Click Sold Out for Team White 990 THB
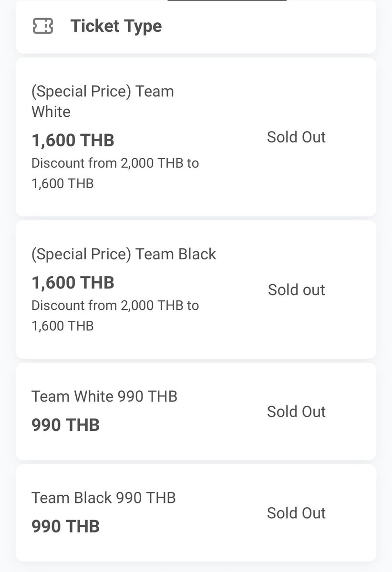This screenshot has height=572, width=392. [296, 412]
